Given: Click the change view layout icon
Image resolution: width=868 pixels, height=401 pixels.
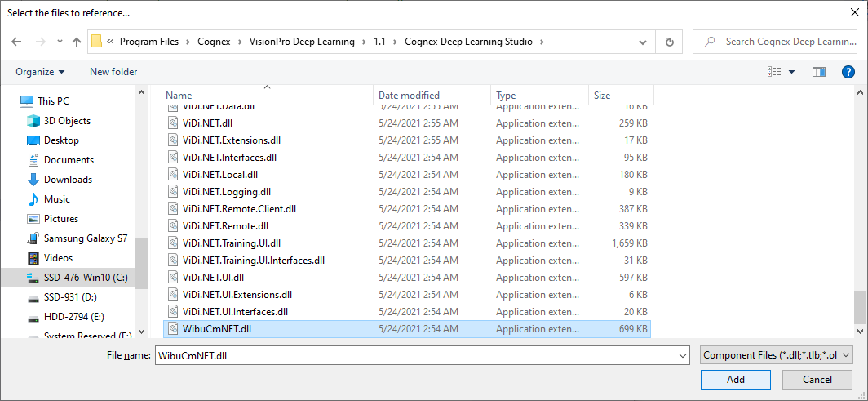Looking at the screenshot, I should pyautogui.click(x=774, y=72).
